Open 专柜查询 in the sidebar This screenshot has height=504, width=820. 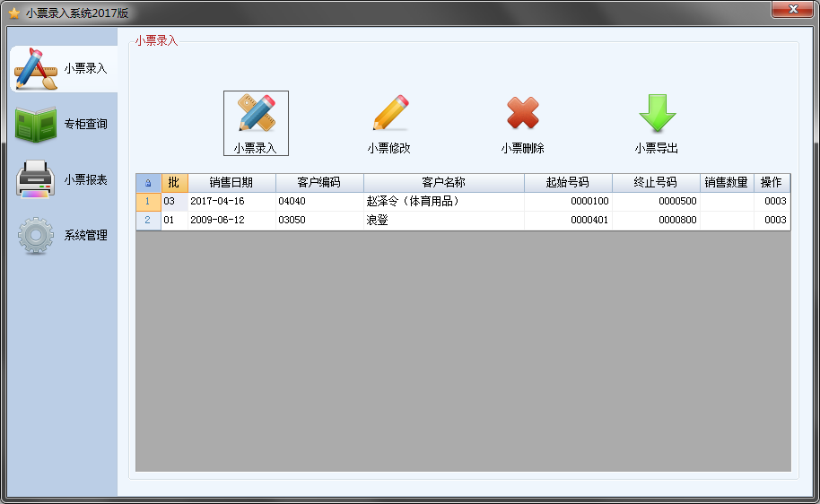point(64,125)
